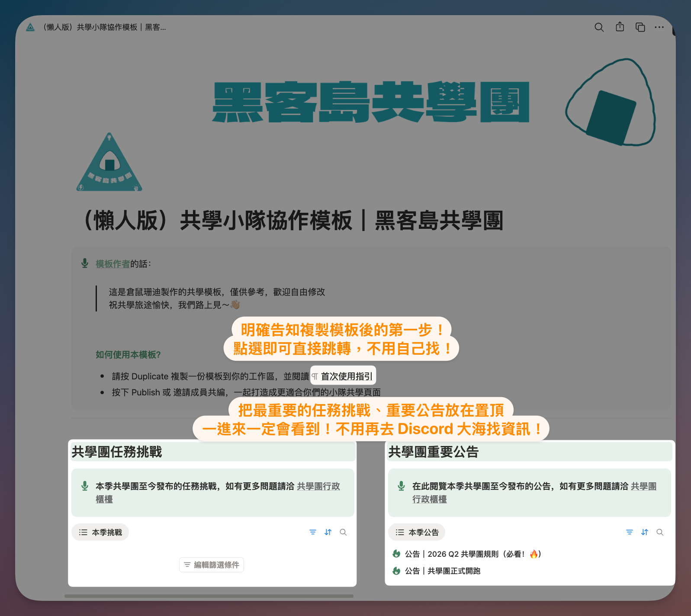This screenshot has height=616, width=691.
Task: Open the 模板作者 link
Action: pyautogui.click(x=112, y=264)
